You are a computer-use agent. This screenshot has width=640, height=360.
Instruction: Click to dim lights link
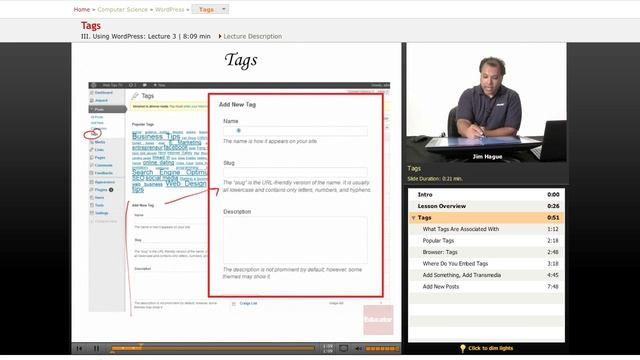tap(490, 348)
